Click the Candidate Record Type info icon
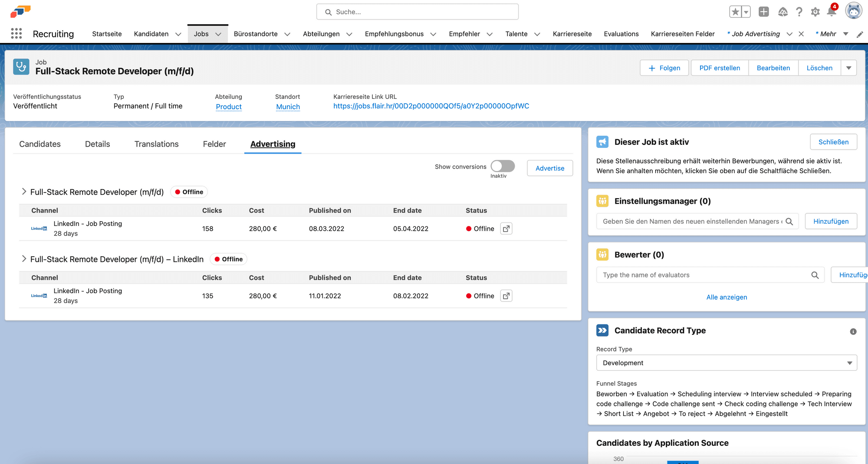This screenshot has height=464, width=868. coord(853,331)
